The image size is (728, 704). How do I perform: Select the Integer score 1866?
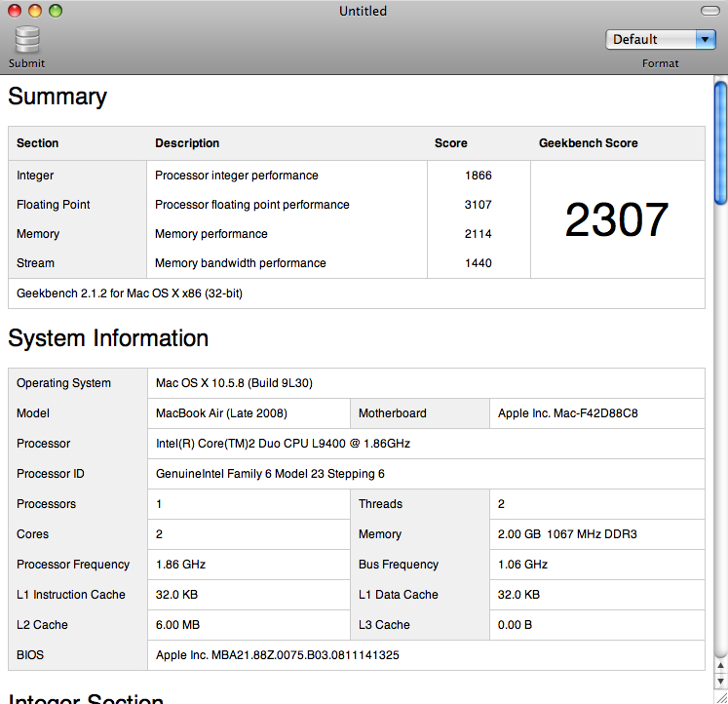tap(479, 176)
